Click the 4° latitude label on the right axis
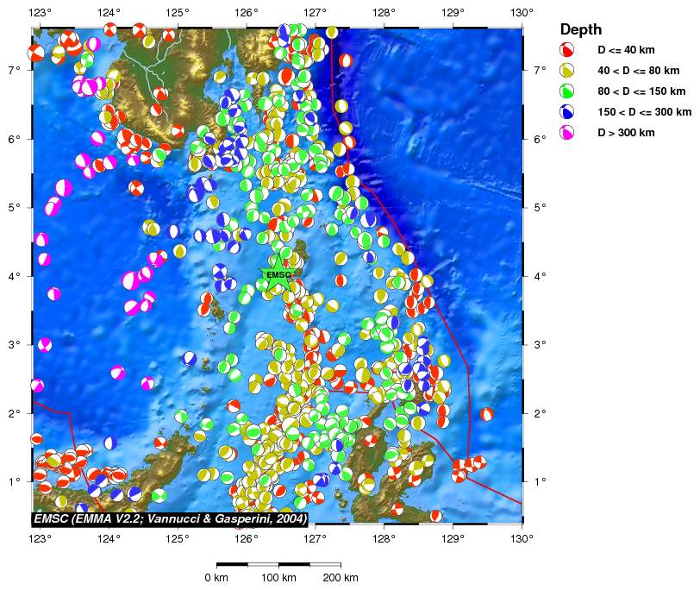 (x=540, y=276)
